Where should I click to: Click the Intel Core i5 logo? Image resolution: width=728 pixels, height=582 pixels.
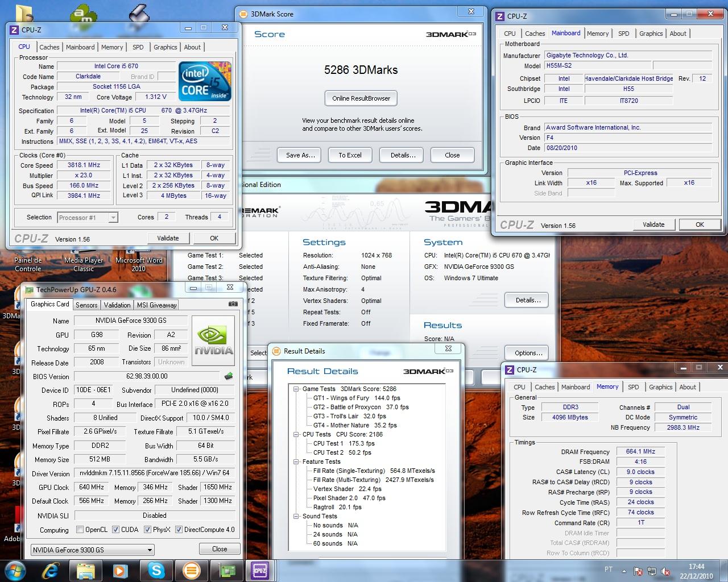205,81
